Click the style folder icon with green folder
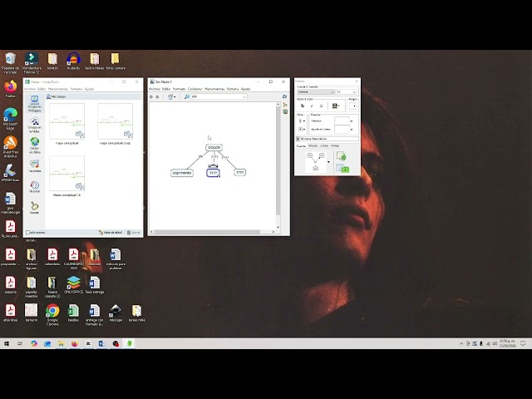 pyautogui.click(x=342, y=168)
